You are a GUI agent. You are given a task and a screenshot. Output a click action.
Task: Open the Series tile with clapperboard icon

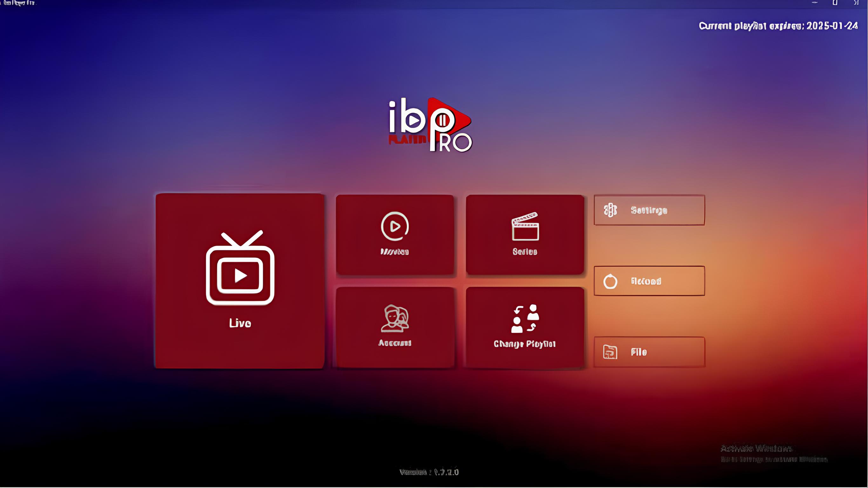coord(525,234)
